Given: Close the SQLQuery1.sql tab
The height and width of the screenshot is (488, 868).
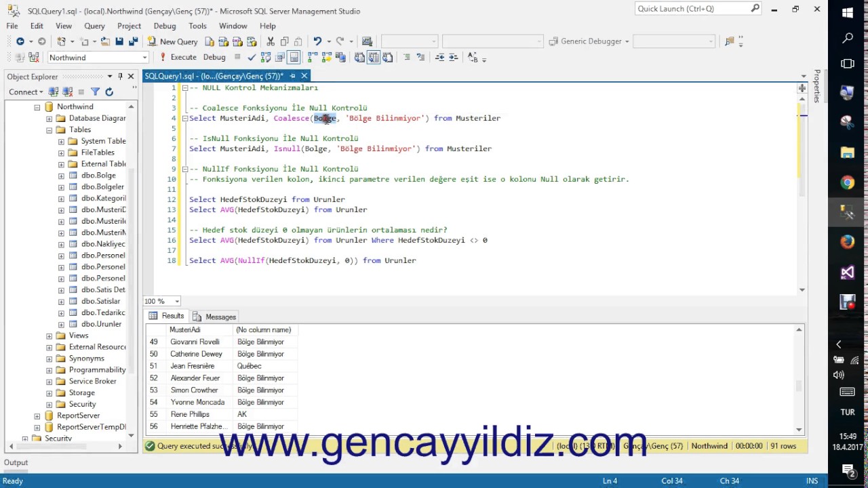Looking at the screenshot, I should 304,76.
